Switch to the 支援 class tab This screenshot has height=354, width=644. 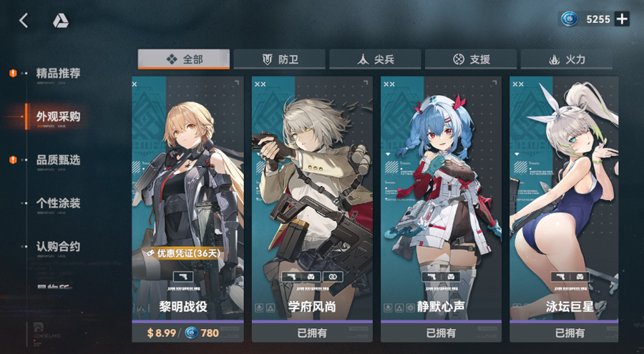click(471, 59)
